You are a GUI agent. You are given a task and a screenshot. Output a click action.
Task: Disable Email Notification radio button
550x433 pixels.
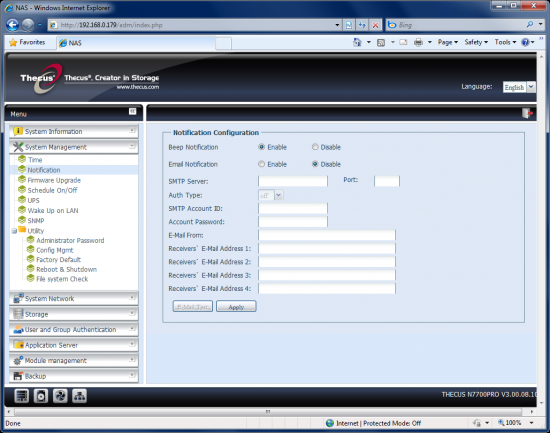point(315,164)
